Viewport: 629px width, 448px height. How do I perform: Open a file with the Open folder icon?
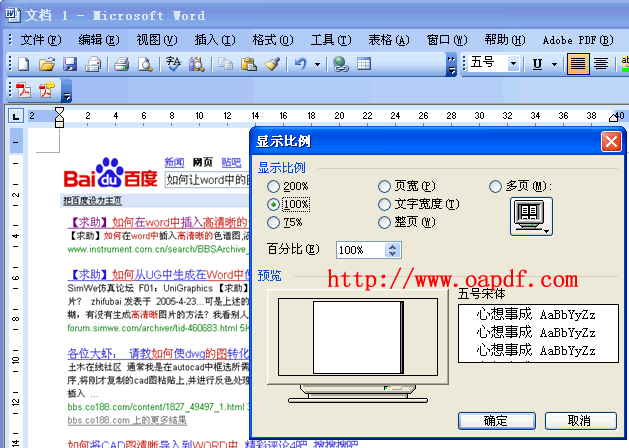pos(47,64)
